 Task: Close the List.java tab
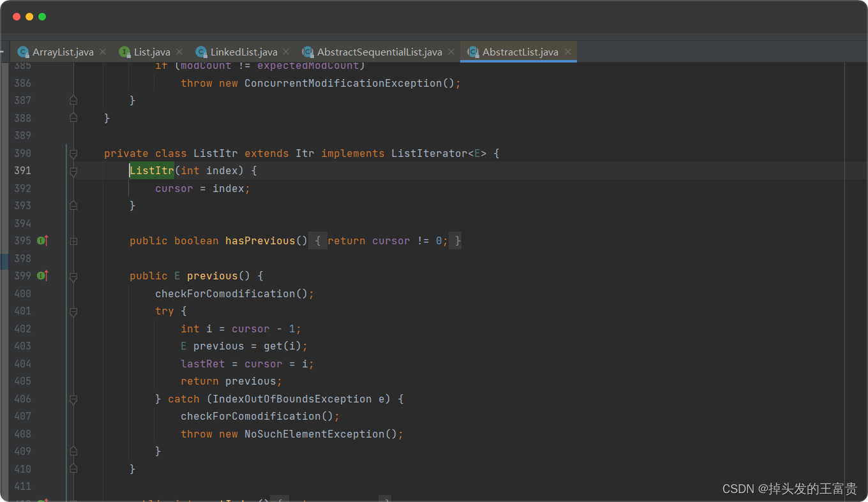tap(179, 52)
